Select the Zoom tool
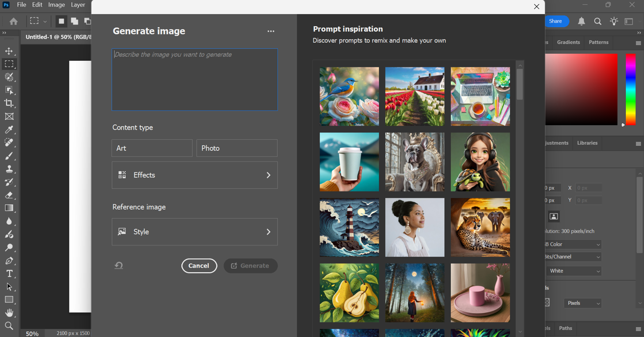Viewport: 644px width, 337px height. (x=9, y=326)
